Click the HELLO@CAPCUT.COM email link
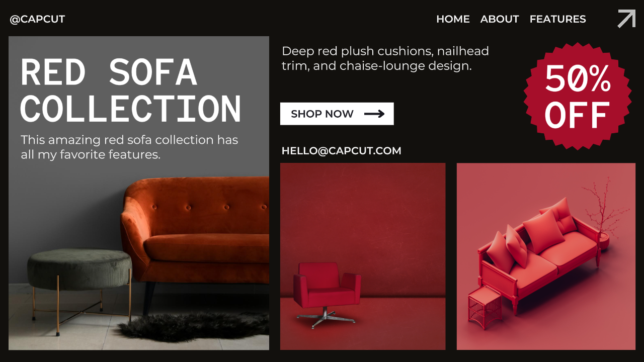The image size is (644, 362). (x=341, y=151)
